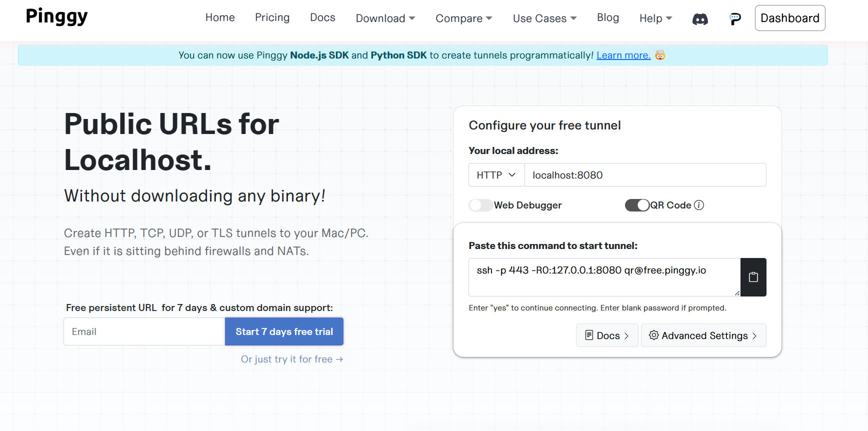Viewport: 868px width, 431px height.
Task: Open the Discord icon link
Action: point(699,19)
